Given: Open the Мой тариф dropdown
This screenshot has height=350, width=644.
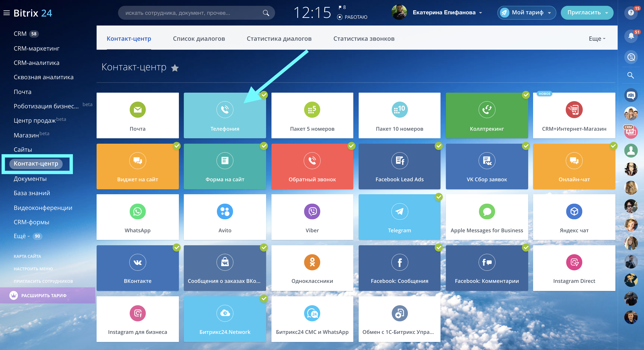Looking at the screenshot, I should click(527, 13).
